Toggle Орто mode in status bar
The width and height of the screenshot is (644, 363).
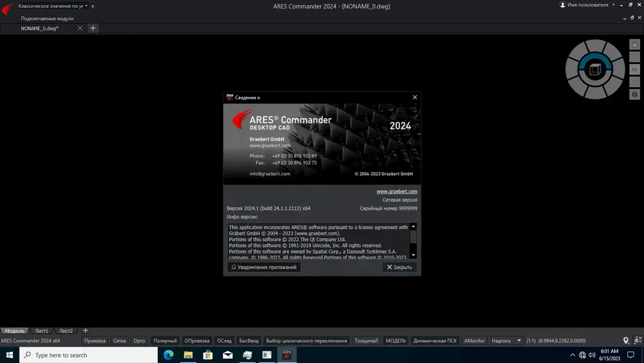[x=139, y=340]
